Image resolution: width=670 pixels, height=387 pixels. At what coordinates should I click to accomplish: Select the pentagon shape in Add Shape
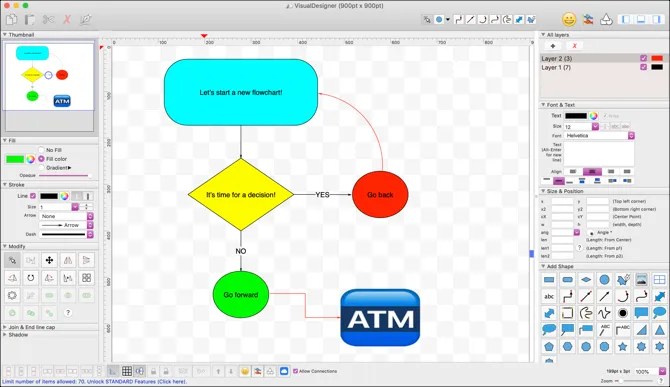(549, 346)
